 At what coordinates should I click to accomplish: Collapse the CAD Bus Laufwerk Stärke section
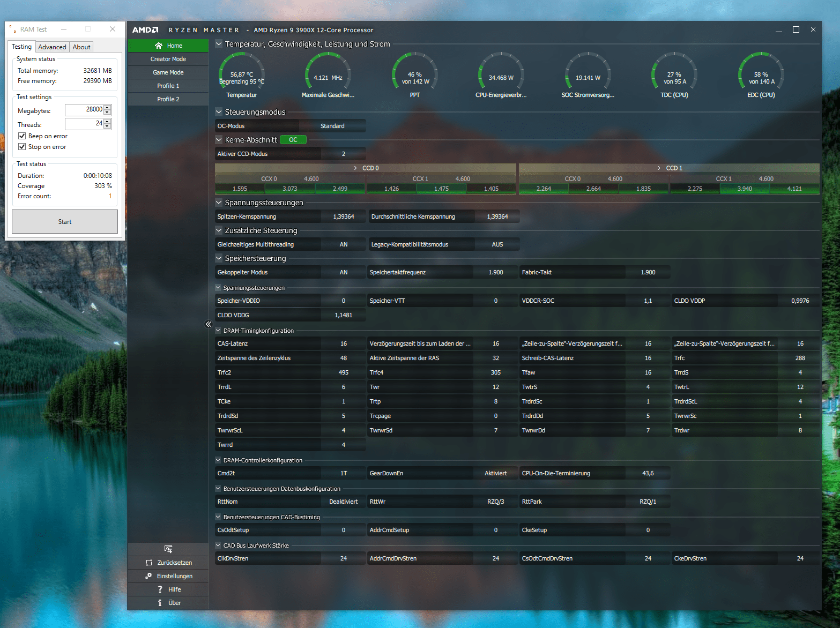tap(218, 545)
